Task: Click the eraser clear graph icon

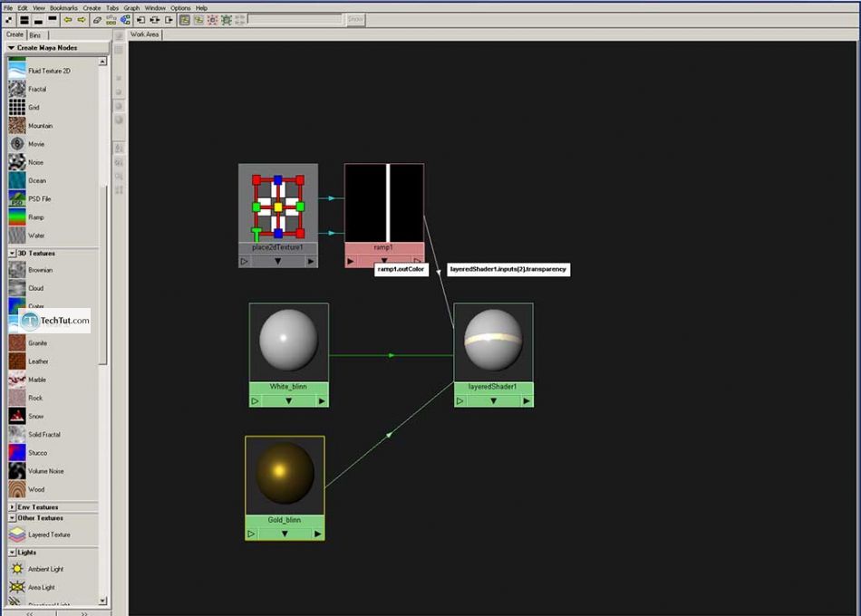Action: pos(97,19)
